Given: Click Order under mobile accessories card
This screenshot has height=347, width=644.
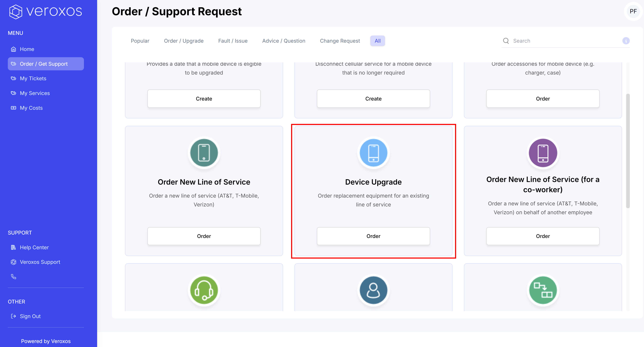Looking at the screenshot, I should pyautogui.click(x=543, y=99).
